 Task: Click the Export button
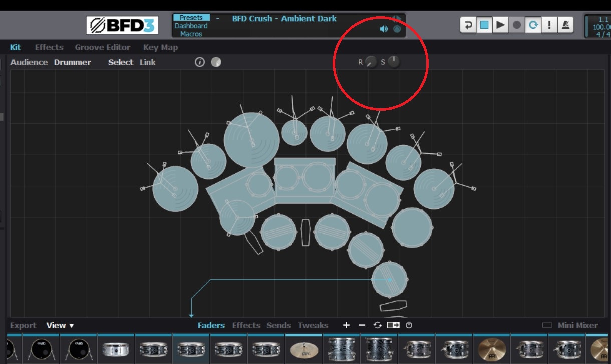point(23,325)
